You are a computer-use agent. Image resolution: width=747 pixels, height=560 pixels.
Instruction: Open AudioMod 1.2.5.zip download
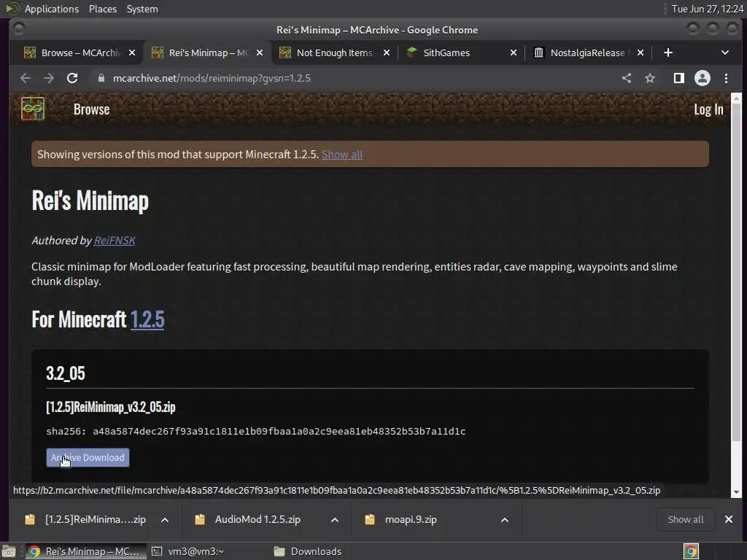pyautogui.click(x=258, y=519)
